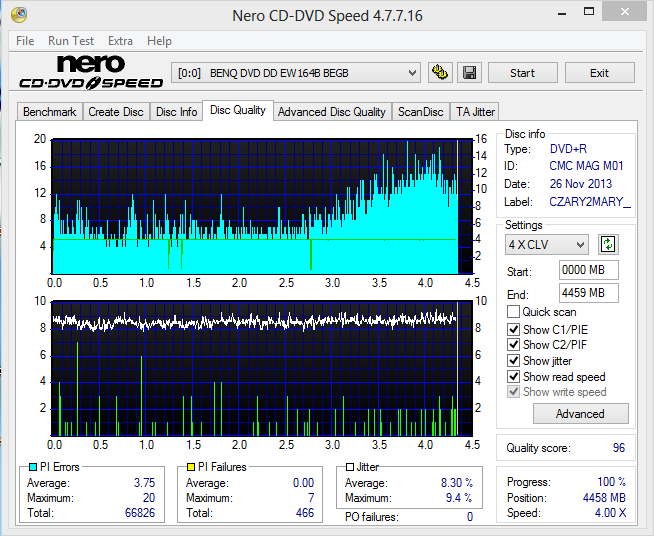The height and width of the screenshot is (536, 654).
Task: Toggle Show C1/PIE checkbox
Action: (x=513, y=330)
